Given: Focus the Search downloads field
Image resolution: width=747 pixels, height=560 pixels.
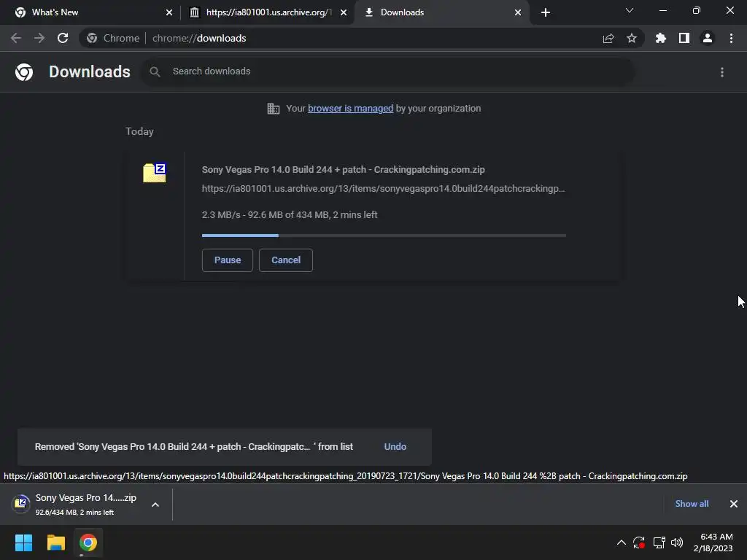Looking at the screenshot, I should point(388,72).
